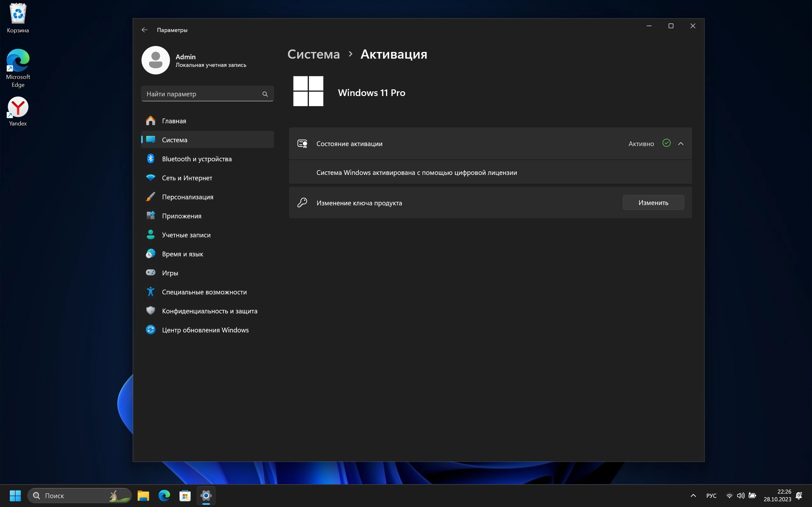Click the back arrow in Параметры
This screenshot has height=507, width=812.
pos(144,30)
